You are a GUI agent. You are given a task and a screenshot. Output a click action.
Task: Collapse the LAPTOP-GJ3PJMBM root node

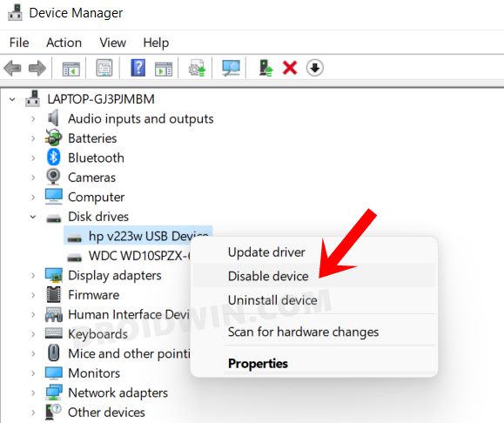click(12, 99)
